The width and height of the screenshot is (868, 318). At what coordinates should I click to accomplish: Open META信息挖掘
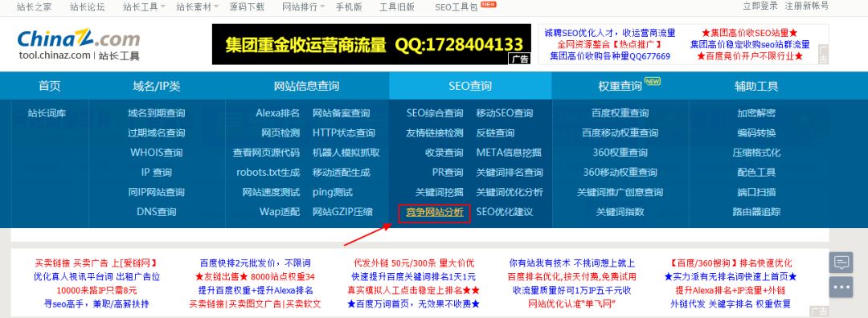(509, 153)
